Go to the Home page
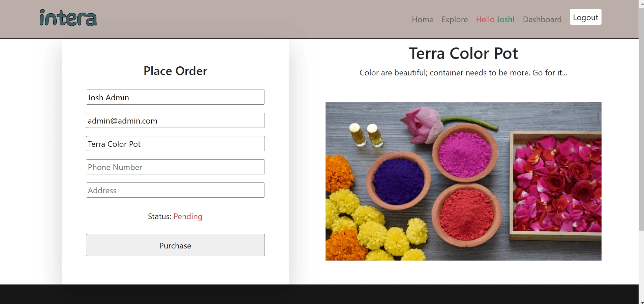 (422, 20)
